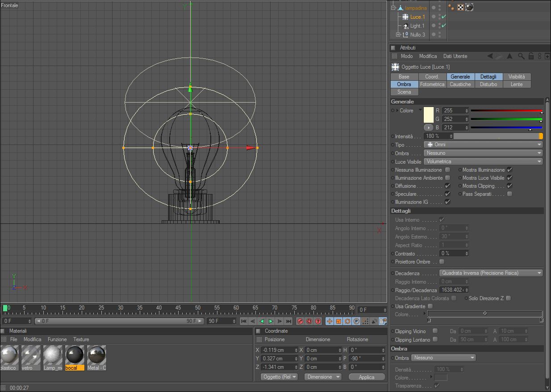Click the record keyframe button
Image resolution: width=551 pixels, height=392 pixels.
pos(300,321)
